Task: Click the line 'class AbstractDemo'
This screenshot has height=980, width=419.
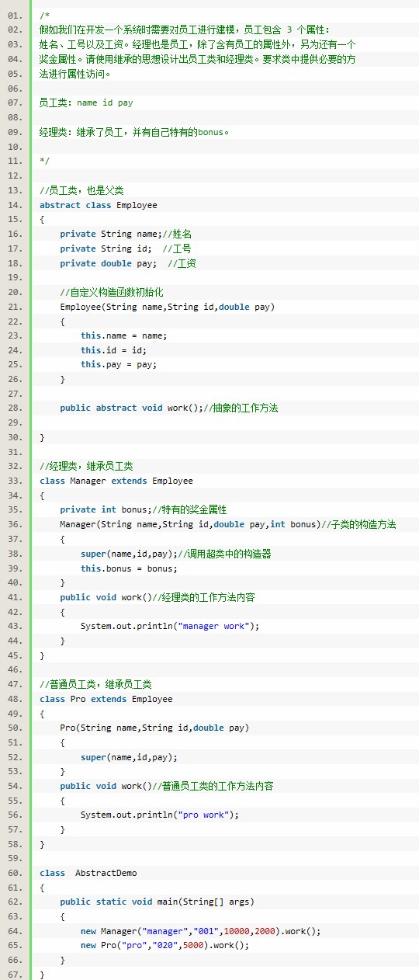Action: (x=88, y=873)
